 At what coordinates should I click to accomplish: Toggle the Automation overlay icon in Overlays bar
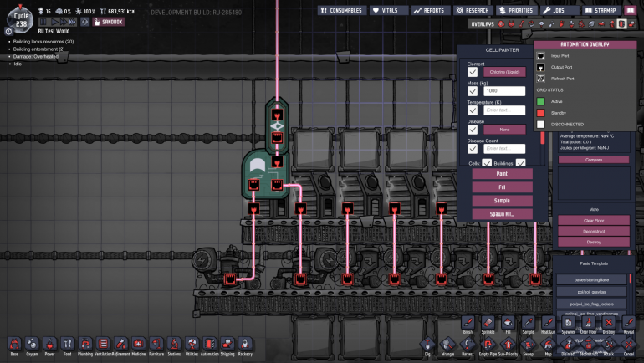click(621, 24)
